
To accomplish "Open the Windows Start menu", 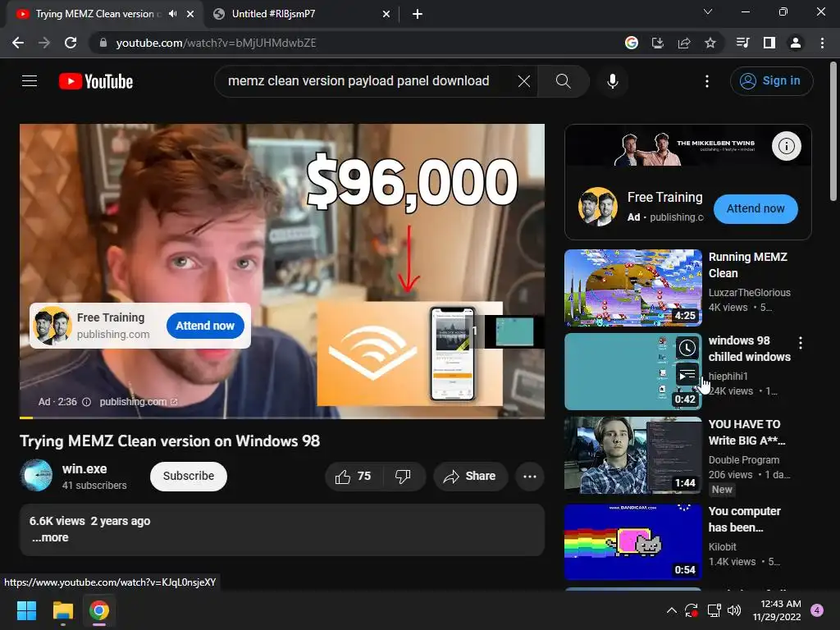I will (26, 610).
